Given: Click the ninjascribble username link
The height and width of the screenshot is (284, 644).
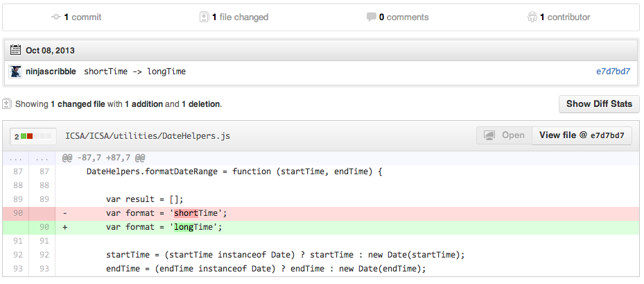Looking at the screenshot, I should pyautogui.click(x=51, y=72).
